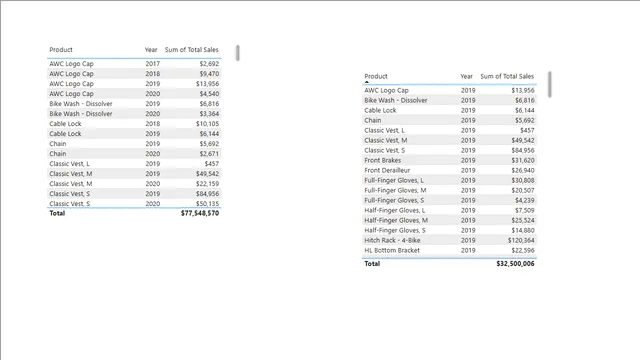The height and width of the screenshot is (360, 640).
Task: Click Classic Vest, M in the 2020 row
Action: [71, 184]
